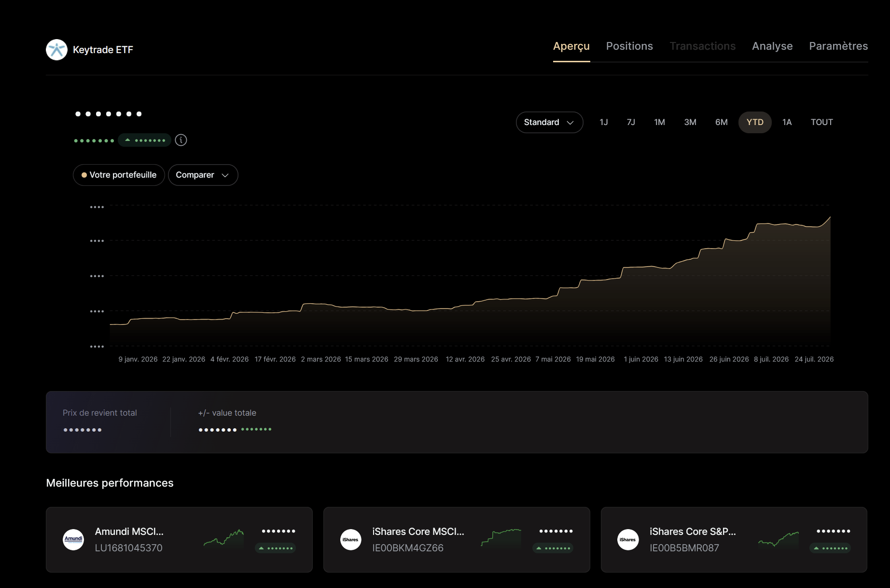Click the Keytrade ETF logo icon

coord(56,50)
